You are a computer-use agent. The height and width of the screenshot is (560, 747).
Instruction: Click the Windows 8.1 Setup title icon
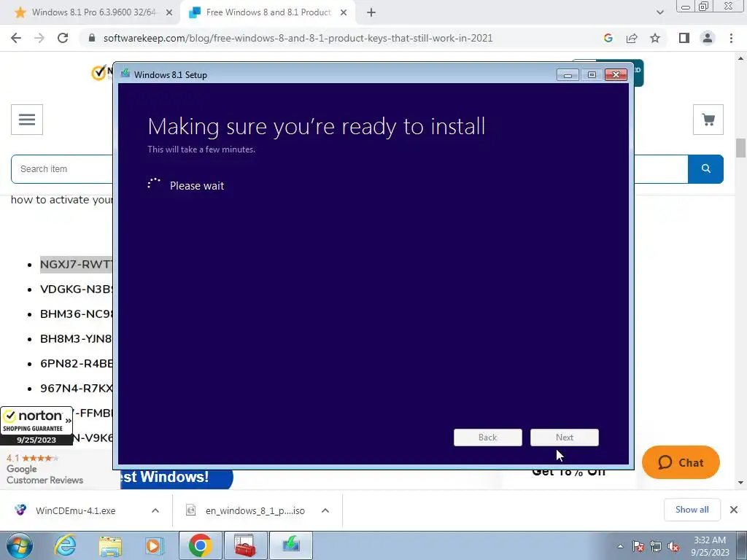pyautogui.click(x=125, y=74)
